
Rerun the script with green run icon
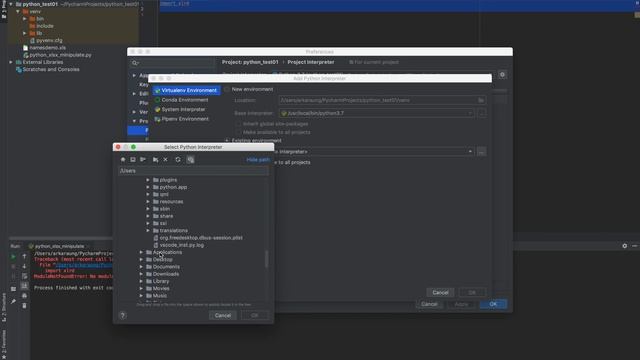pyautogui.click(x=13, y=256)
